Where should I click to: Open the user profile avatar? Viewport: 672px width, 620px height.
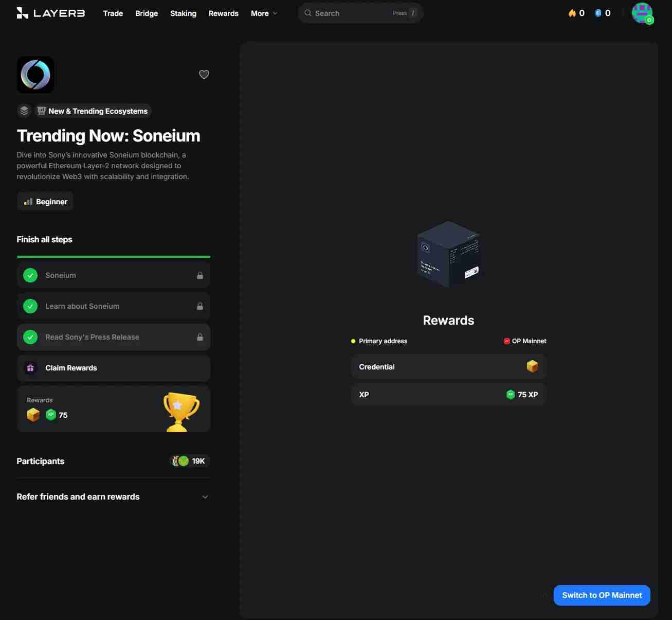point(642,13)
